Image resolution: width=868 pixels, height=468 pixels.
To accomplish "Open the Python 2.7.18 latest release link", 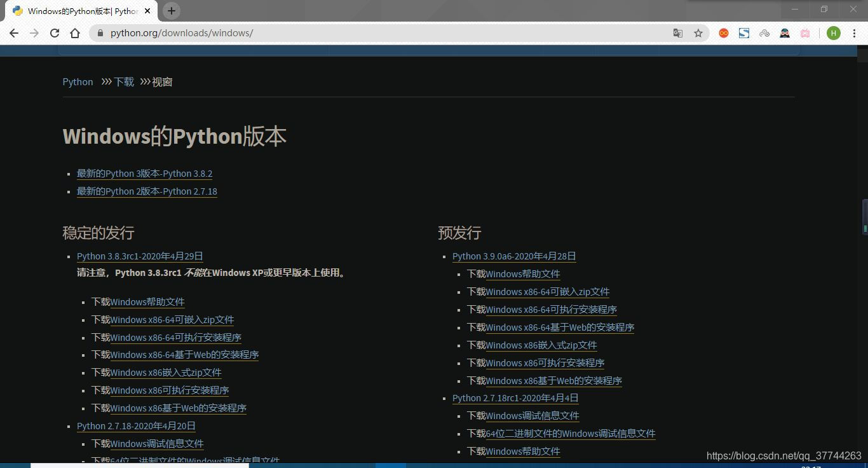I will pyautogui.click(x=147, y=191).
